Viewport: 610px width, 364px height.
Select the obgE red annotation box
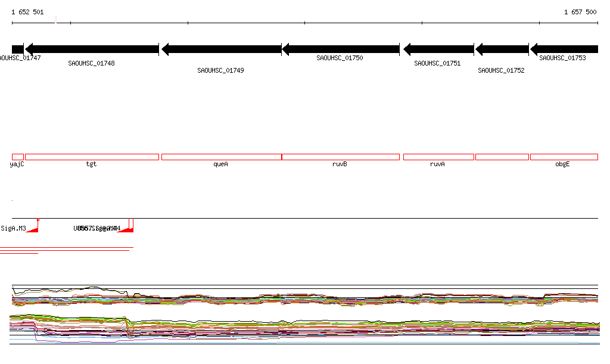coord(564,157)
